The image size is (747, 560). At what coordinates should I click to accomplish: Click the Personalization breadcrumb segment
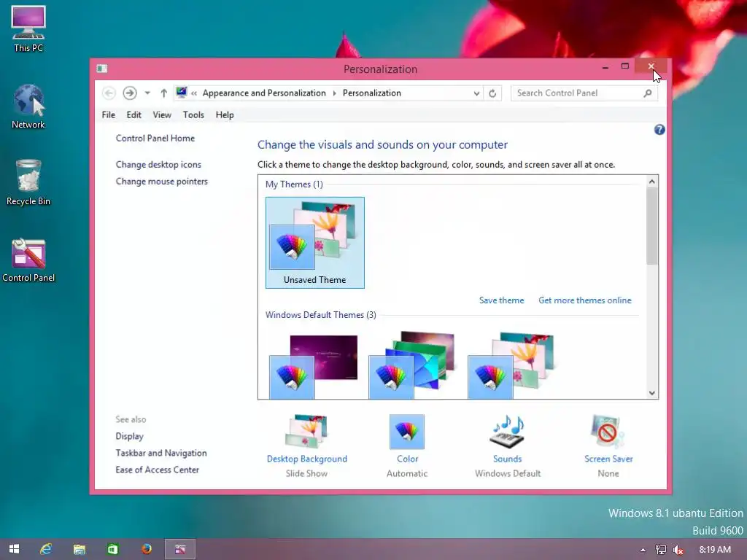click(x=371, y=93)
